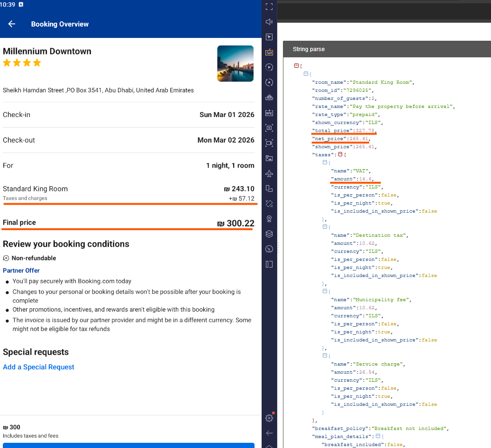Open the multi-instance manager icon

point(269,98)
